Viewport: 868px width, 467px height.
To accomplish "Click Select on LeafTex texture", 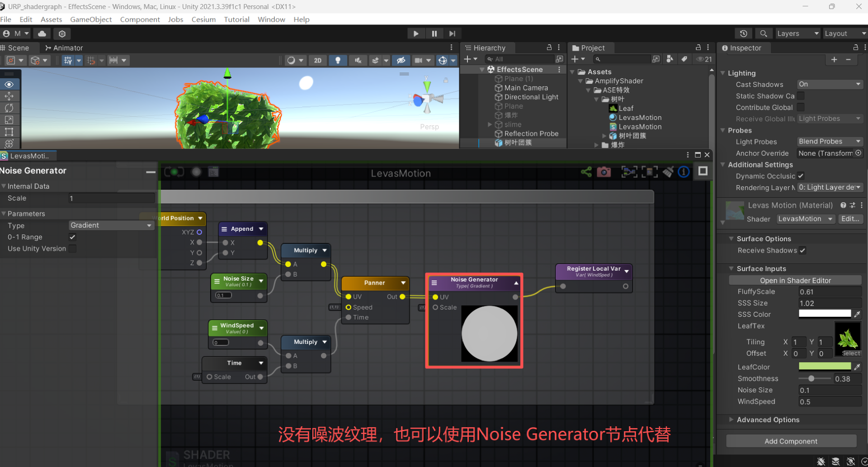I will coord(851,353).
